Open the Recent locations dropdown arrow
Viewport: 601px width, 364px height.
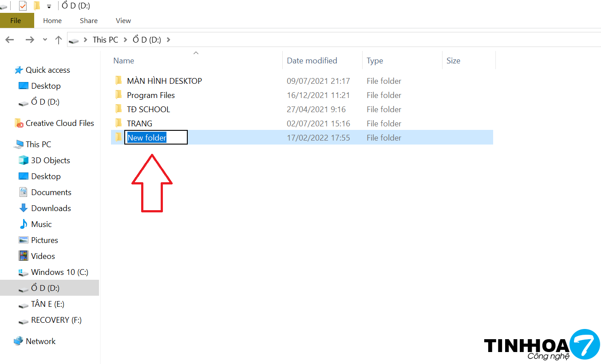(45, 40)
